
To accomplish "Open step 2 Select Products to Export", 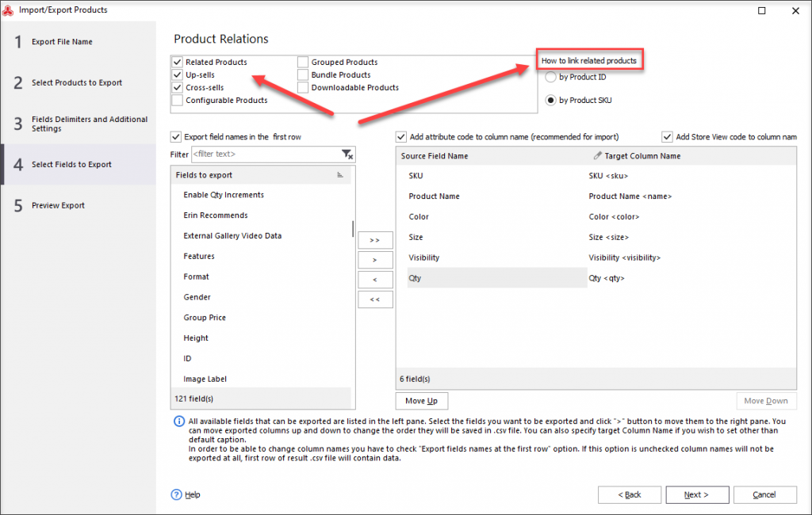I will coord(77,83).
